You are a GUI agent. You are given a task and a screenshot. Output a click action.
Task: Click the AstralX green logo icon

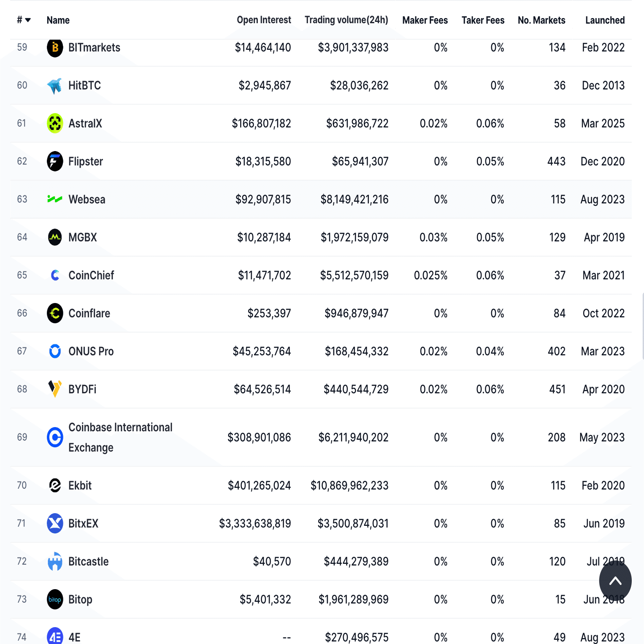tap(55, 123)
